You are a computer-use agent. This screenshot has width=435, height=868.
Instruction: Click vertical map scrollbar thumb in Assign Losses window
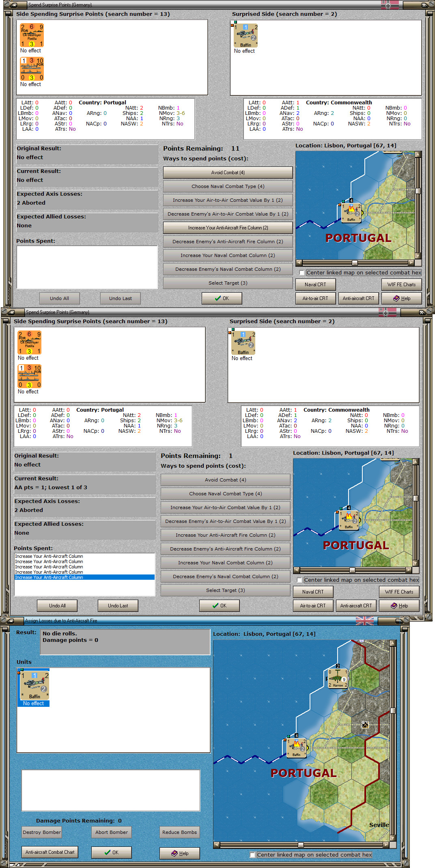pos(393,710)
